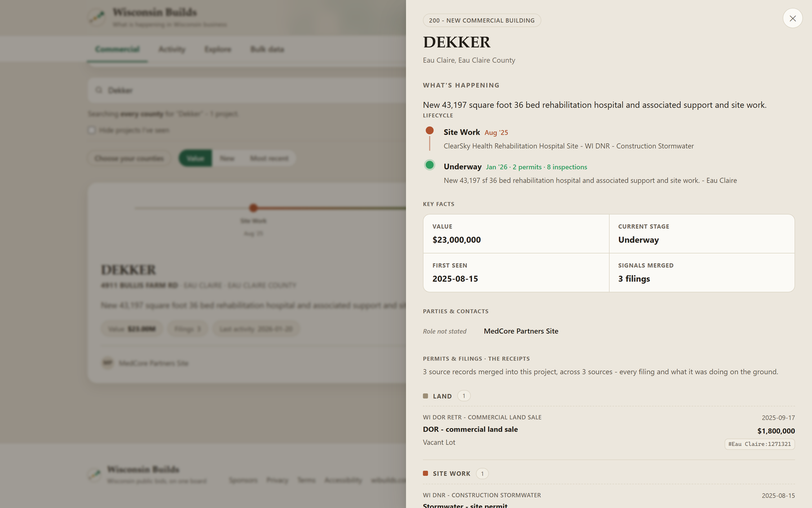Click the #Eau Claire:1271321 record tag

[x=760, y=444]
